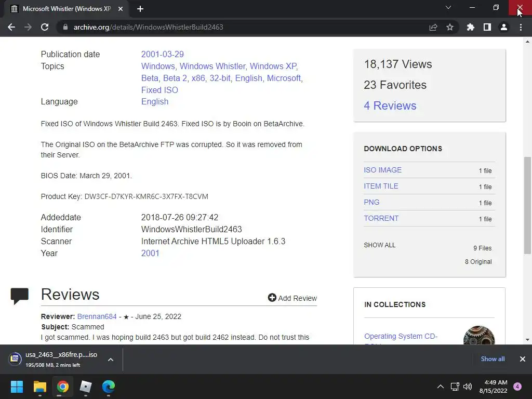Click SHOW ALL download files
The height and width of the screenshot is (399, 532).
pos(380,245)
